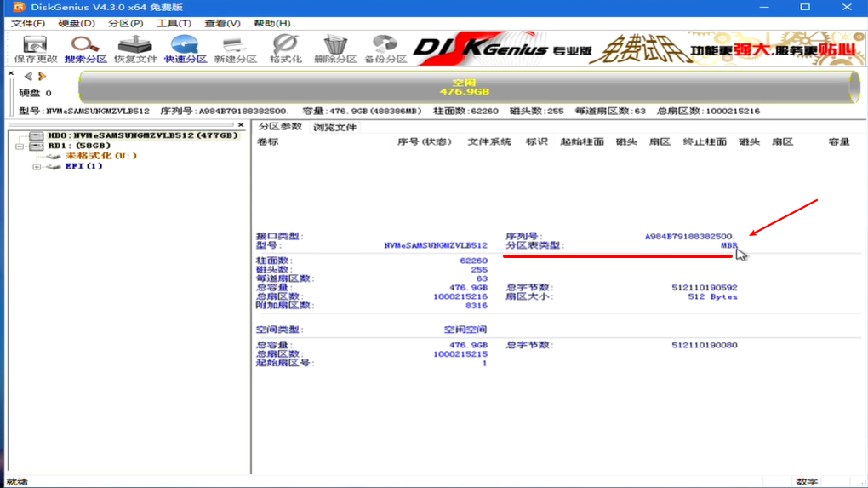This screenshot has width=868, height=488.
Task: Click the 空闲空间 space type value
Action: coord(465,330)
